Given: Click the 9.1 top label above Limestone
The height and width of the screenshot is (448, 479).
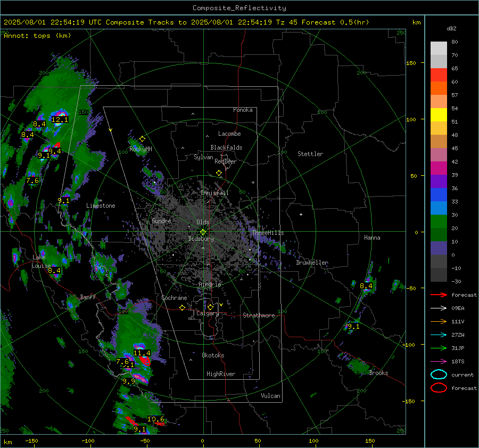Looking at the screenshot, I should point(63,201).
